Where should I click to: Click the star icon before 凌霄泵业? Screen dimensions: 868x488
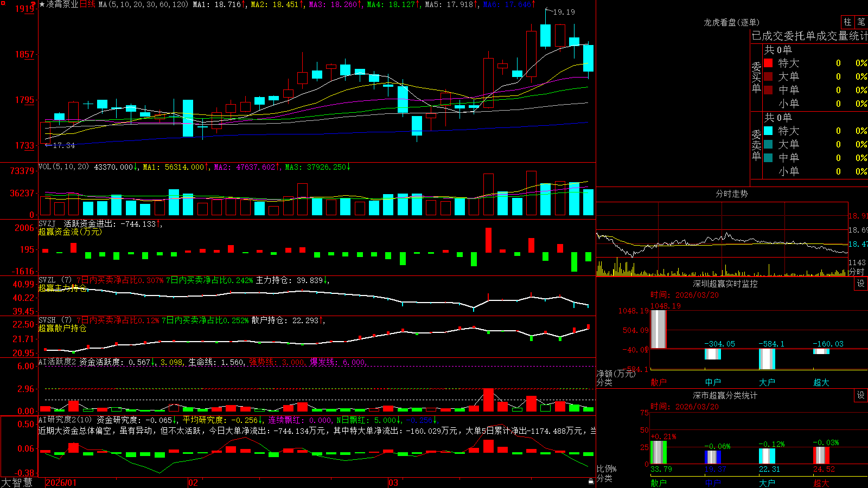tap(42, 4)
